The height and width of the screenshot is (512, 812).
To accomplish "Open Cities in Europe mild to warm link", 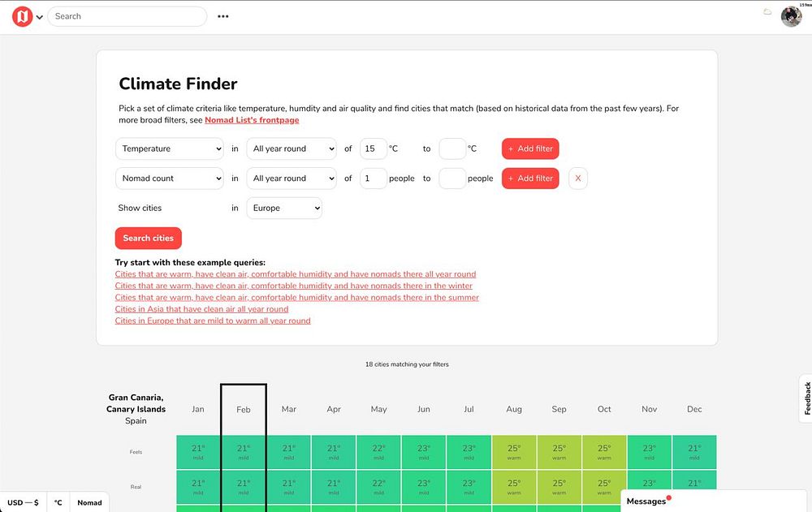I will (213, 321).
